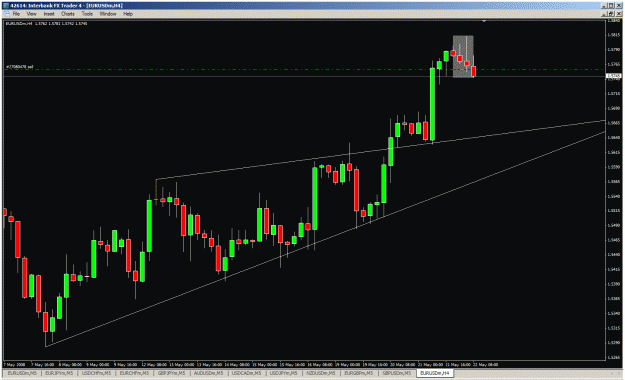
Task: Select the gray rectangle object on recent candles
Action: (463, 57)
